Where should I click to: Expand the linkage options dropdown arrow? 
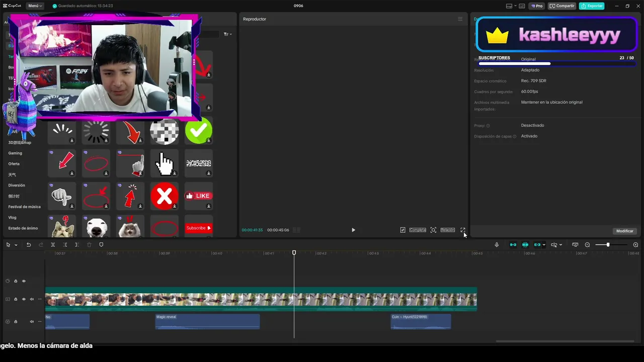544,245
